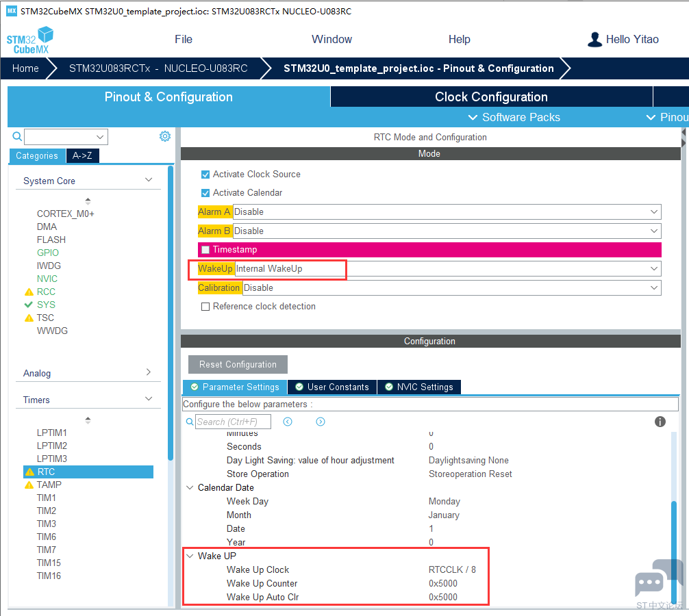
Task: Go to the STM32U083RCTx NUCLEO-U083RC breadcrumb
Action: coord(158,68)
